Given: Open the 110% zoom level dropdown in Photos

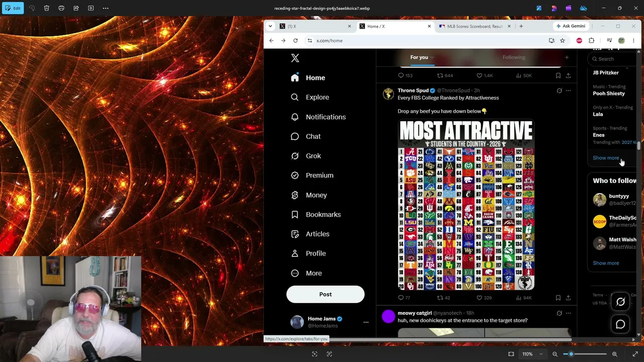Looking at the screenshot, I should (532, 354).
